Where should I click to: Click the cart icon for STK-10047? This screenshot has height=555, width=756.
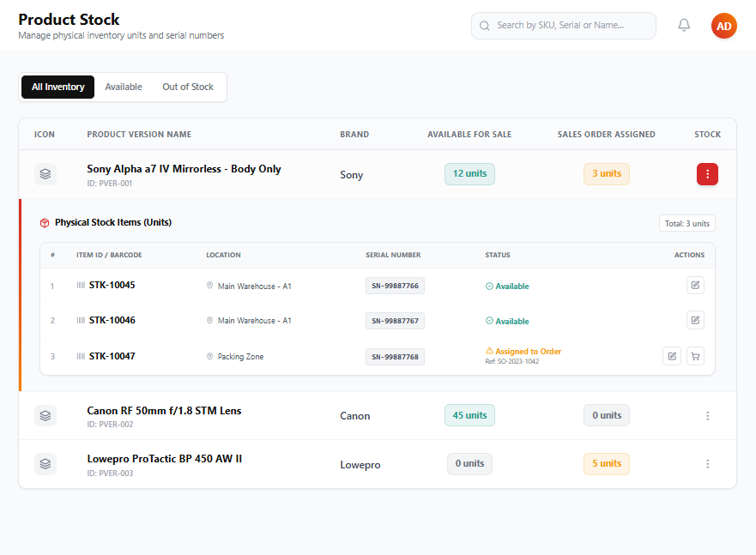(x=695, y=356)
